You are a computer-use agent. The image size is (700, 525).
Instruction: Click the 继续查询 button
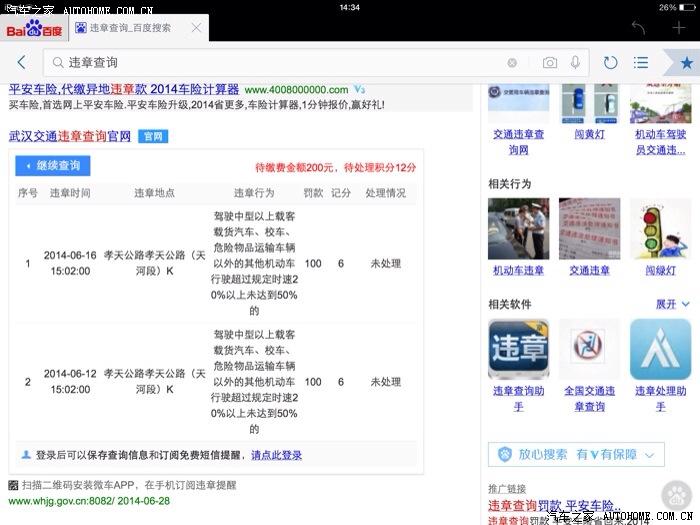click(x=53, y=166)
